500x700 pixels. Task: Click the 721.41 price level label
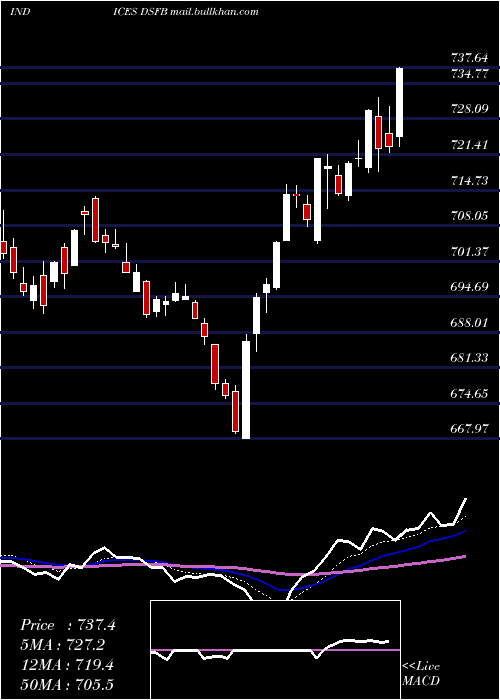470,145
